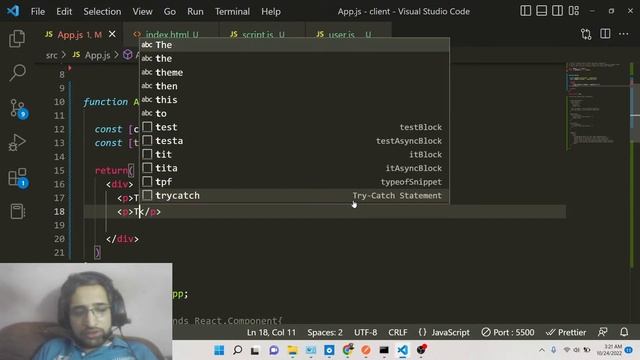Open the View menu
Viewport: 640px width, 360px height.
[x=142, y=11]
